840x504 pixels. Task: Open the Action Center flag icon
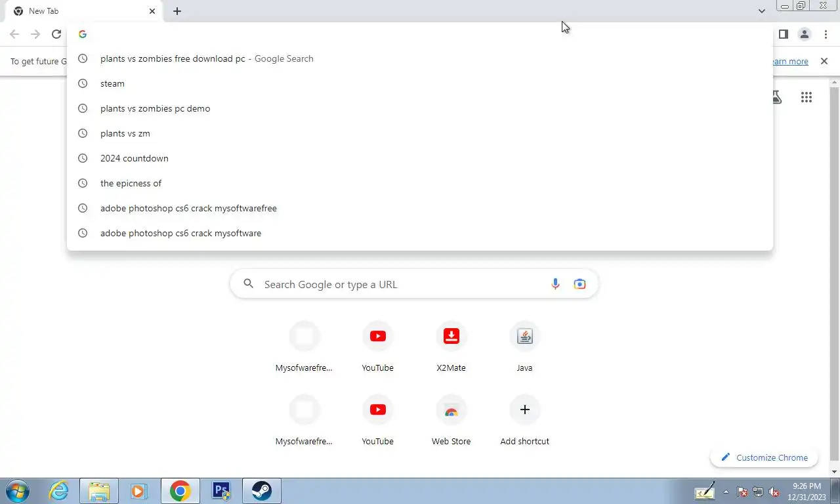click(742, 492)
